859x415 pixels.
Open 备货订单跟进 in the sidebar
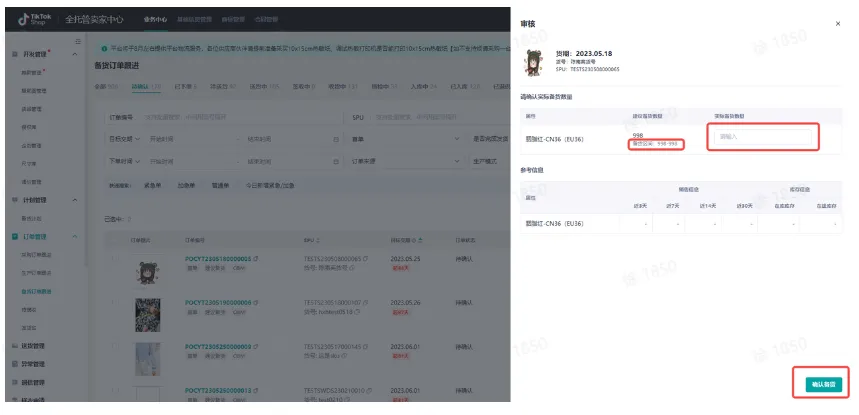(x=37, y=291)
